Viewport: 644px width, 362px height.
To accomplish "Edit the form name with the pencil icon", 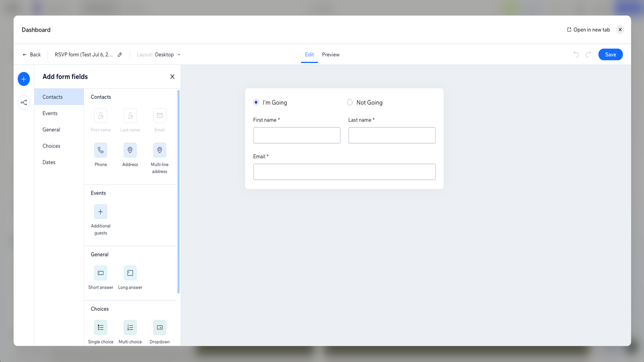I will [120, 55].
